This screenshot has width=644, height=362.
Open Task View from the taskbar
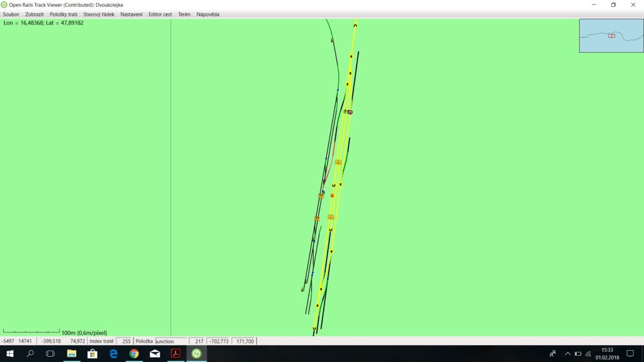[x=51, y=354]
